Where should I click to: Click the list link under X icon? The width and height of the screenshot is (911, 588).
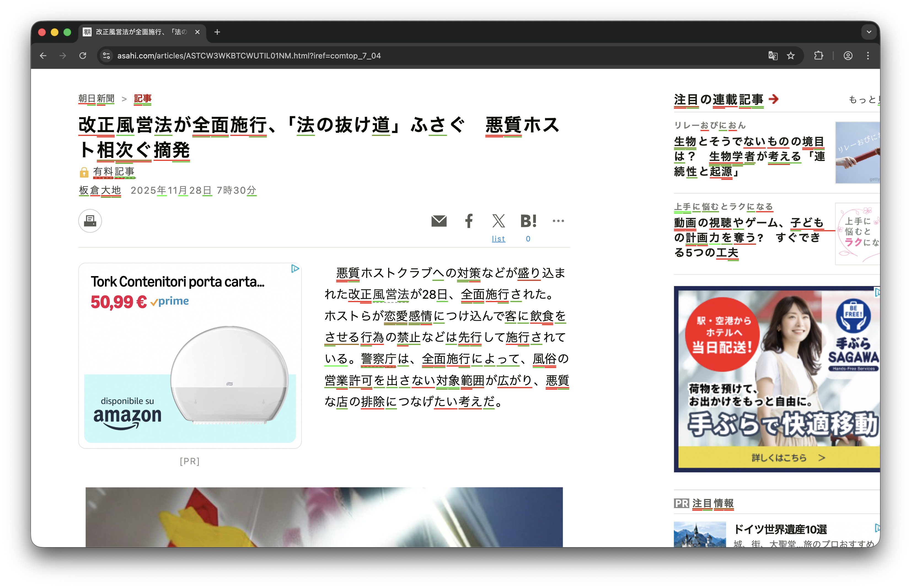coord(498,239)
